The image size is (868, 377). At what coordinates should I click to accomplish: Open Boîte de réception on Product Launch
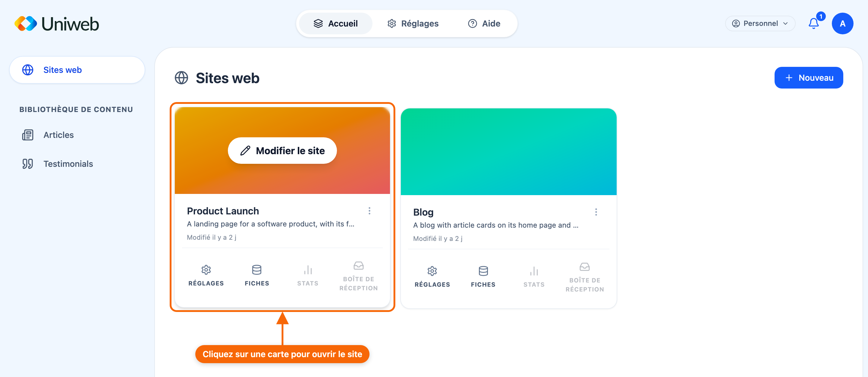[359, 276]
